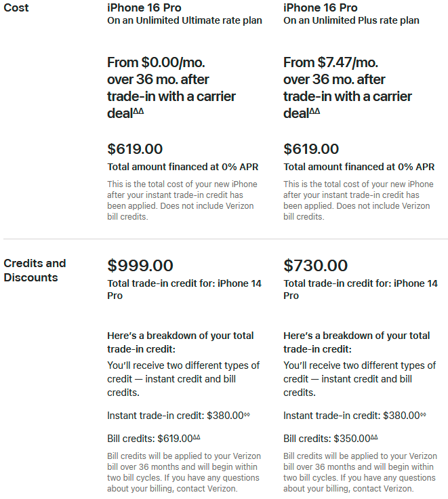Click the iPhone 16 Pro title above Unlimited Ultimate
This screenshot has width=448, height=499.
point(144,7)
